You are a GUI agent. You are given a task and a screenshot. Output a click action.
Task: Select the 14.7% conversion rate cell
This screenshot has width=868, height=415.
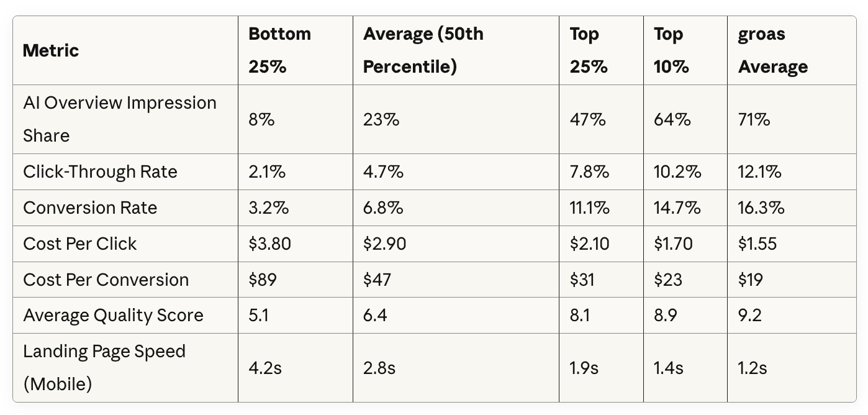coord(677,207)
